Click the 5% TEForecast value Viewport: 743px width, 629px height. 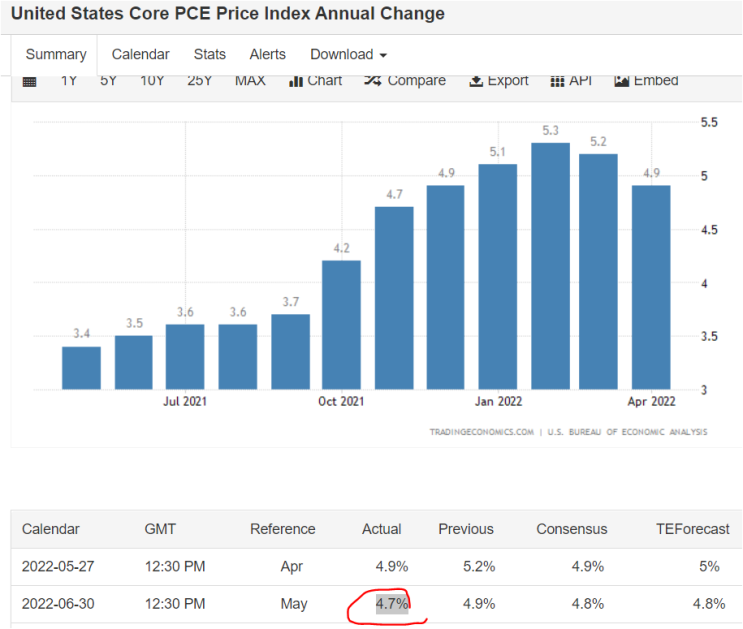pyautogui.click(x=709, y=566)
